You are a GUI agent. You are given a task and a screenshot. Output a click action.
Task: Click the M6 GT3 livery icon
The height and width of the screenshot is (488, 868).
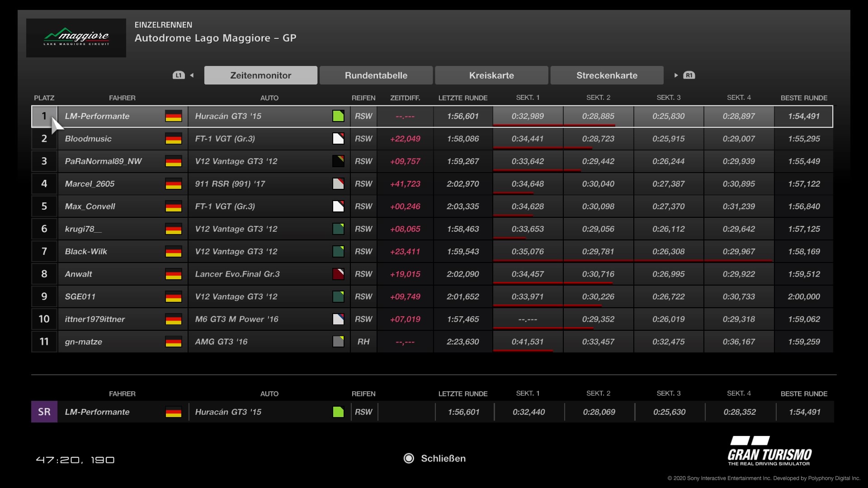(338, 319)
